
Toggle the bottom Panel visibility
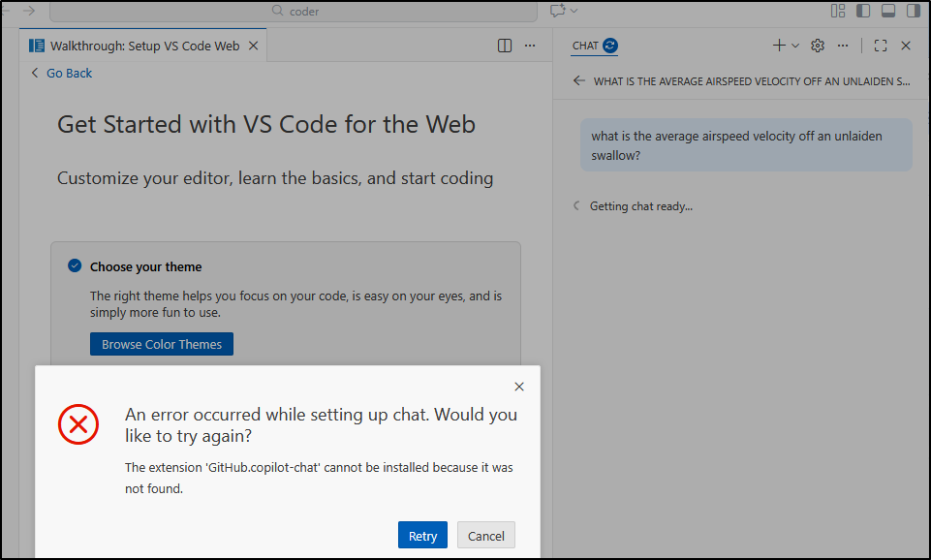click(888, 11)
